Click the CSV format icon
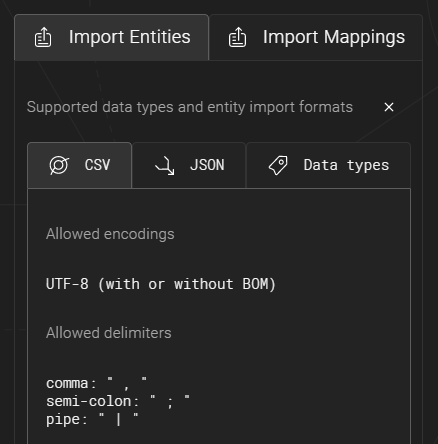This screenshot has height=444, width=438. (x=59, y=165)
